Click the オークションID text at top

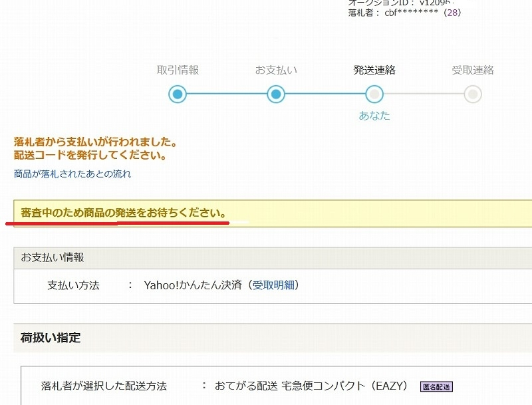point(401,3)
